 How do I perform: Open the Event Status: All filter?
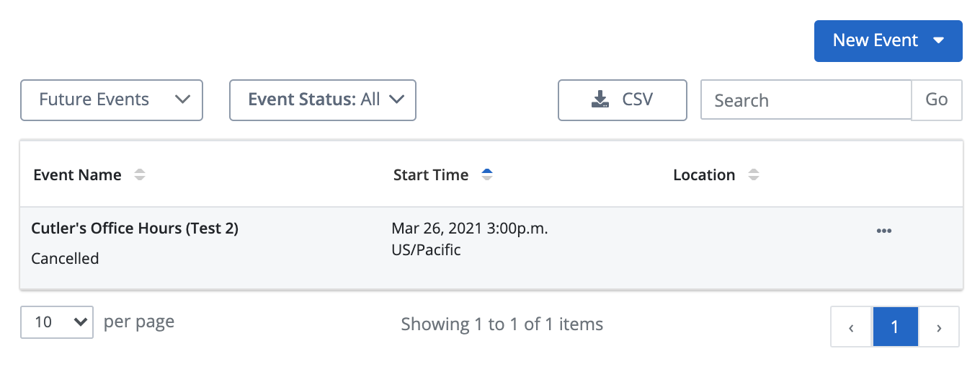pos(323,99)
